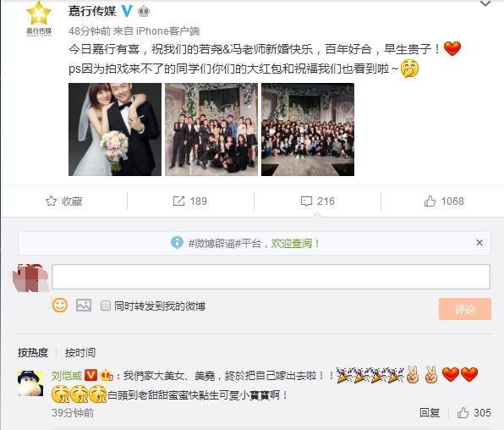504x430 pixels.
Task: Click the 收藏 star icon
Action: (x=51, y=201)
